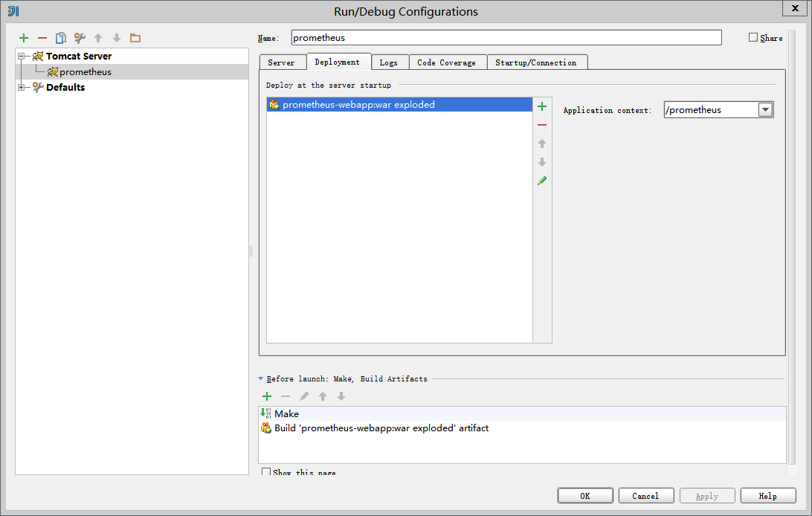812x516 pixels.
Task: Toggle the Show this page checkbox
Action: tap(266, 472)
